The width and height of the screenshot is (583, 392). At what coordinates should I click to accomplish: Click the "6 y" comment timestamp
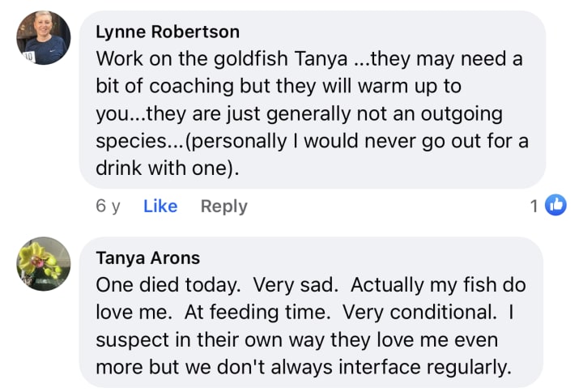pos(108,206)
